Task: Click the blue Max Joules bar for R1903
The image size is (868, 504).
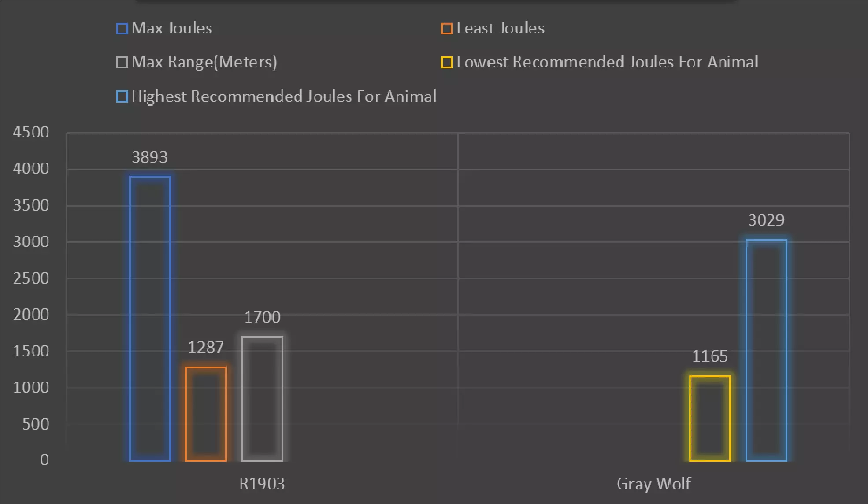Action: [150, 318]
